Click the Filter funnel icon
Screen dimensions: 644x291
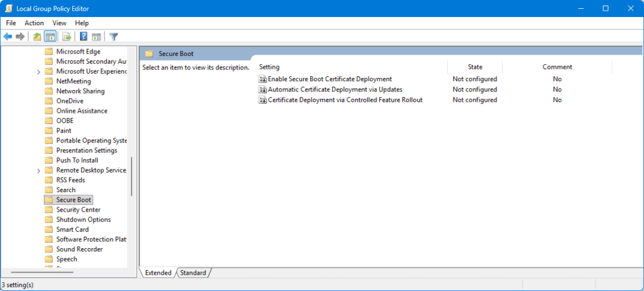point(114,37)
